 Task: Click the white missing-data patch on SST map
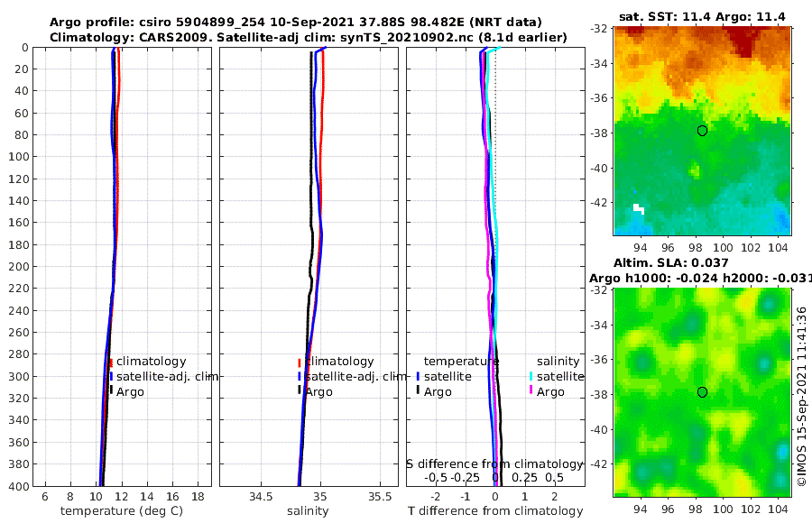(x=639, y=208)
